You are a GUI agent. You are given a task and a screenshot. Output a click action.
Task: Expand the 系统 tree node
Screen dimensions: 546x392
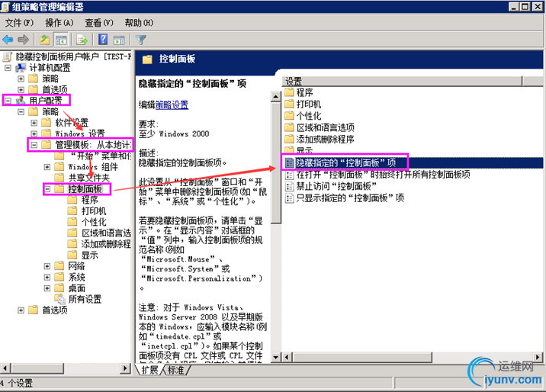47,278
